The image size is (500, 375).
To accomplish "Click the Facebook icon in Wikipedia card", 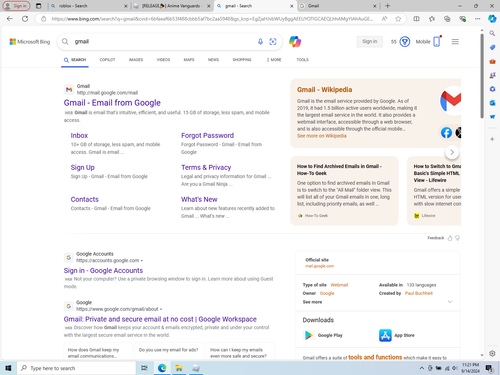I will (x=446, y=133).
